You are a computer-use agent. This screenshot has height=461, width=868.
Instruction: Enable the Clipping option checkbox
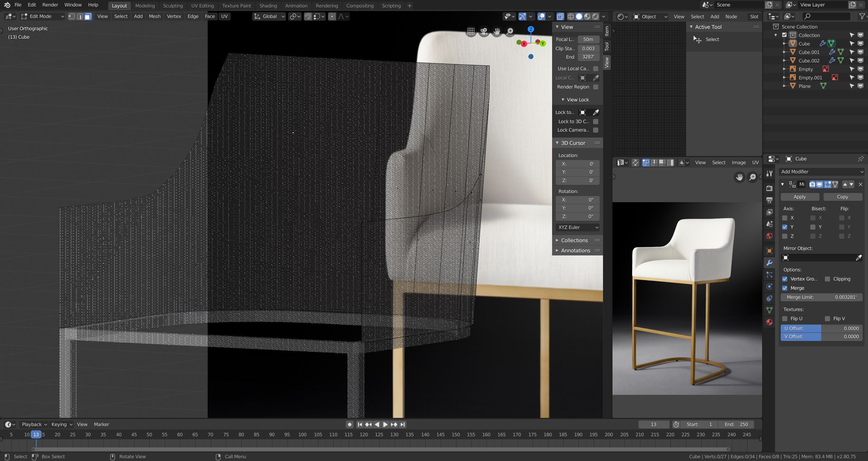(x=827, y=279)
